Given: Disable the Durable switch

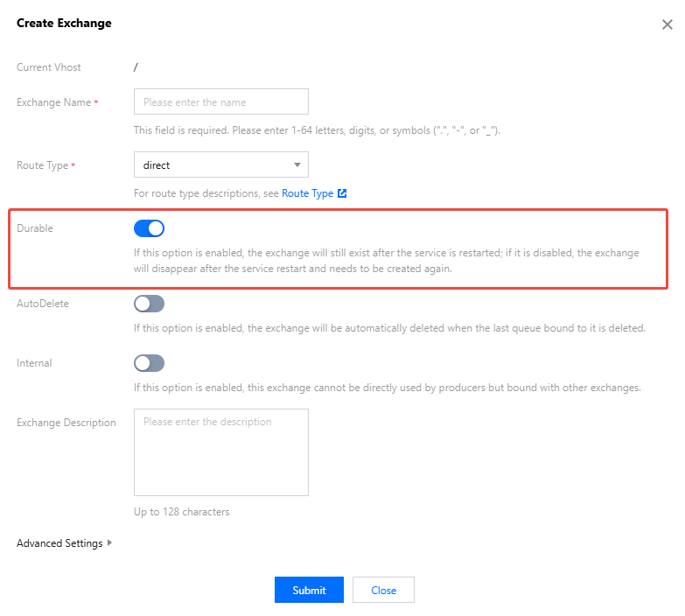Looking at the screenshot, I should coord(149,228).
